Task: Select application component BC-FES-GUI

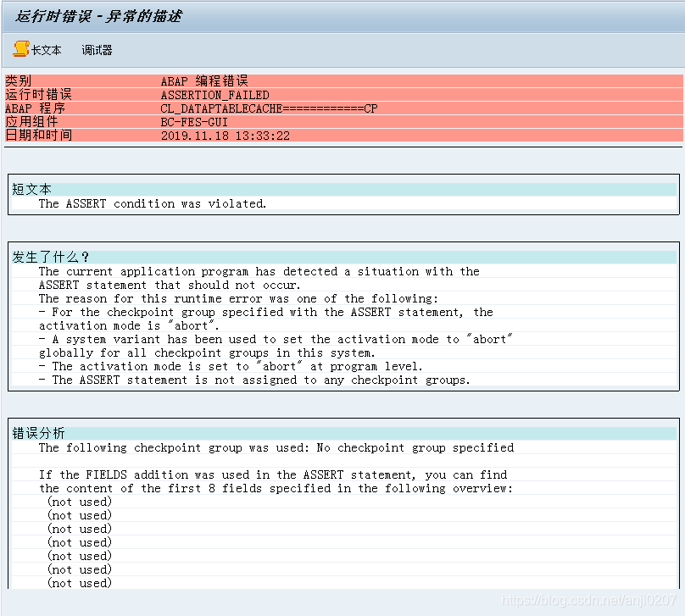Action: click(192, 121)
